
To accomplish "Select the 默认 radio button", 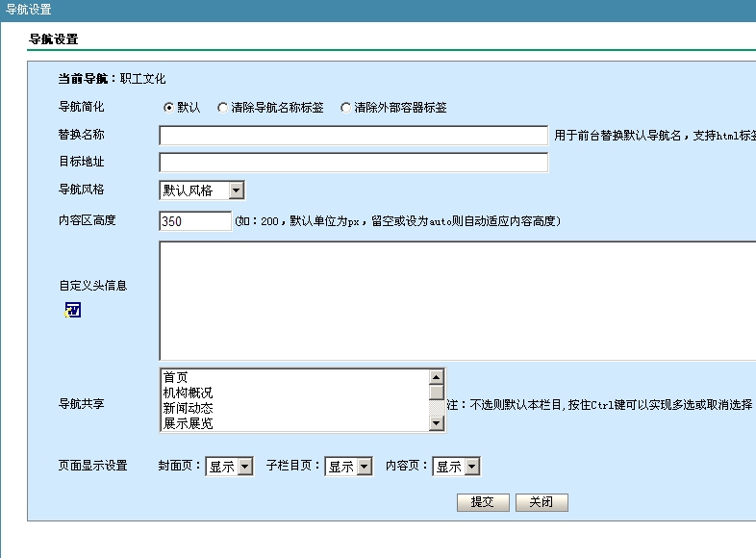I will pyautogui.click(x=169, y=108).
